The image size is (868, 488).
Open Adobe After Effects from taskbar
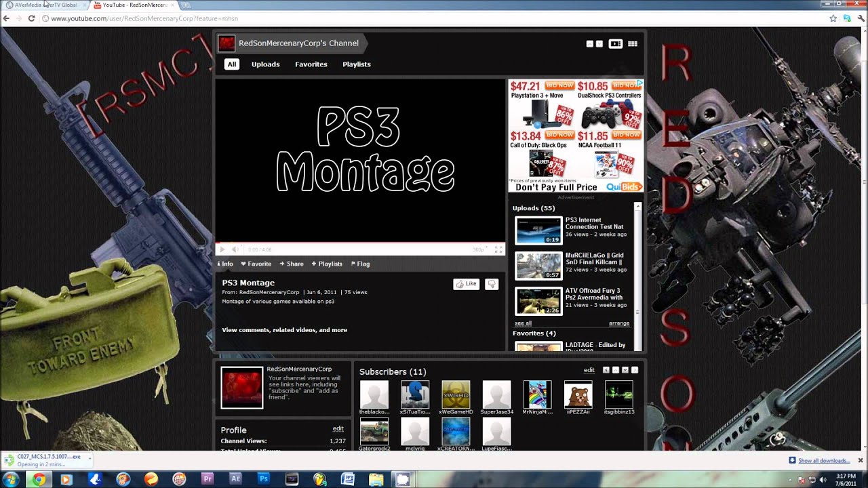(236, 479)
